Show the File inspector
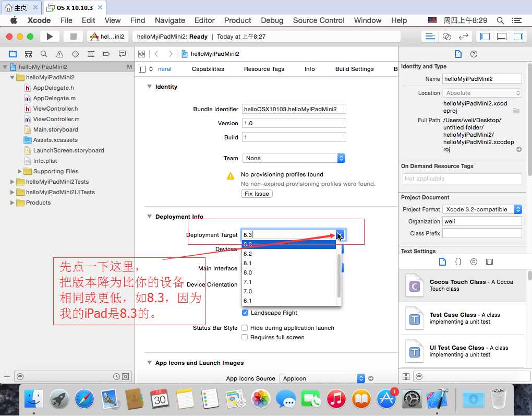The height and width of the screenshot is (416, 532). click(x=458, y=54)
